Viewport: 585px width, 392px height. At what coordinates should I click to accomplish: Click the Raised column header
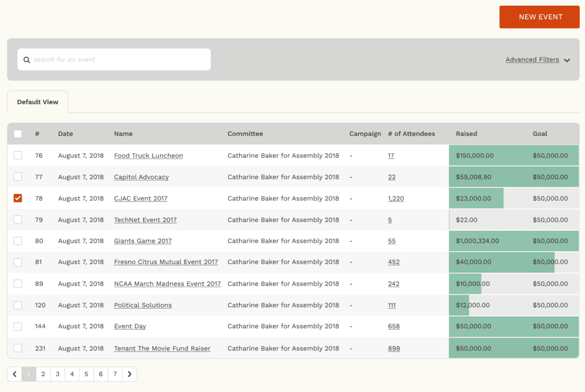[467, 134]
